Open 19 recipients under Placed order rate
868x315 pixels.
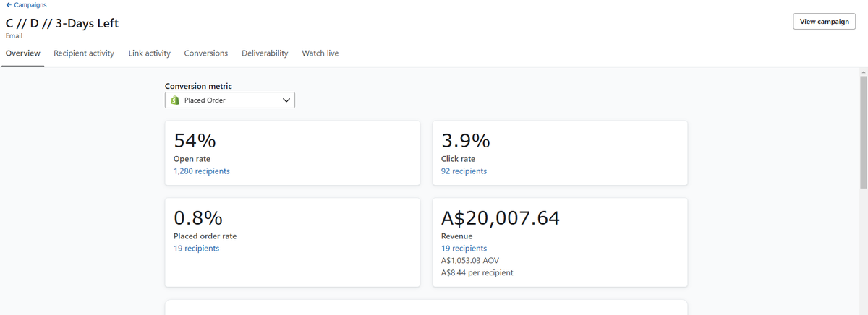[196, 249]
